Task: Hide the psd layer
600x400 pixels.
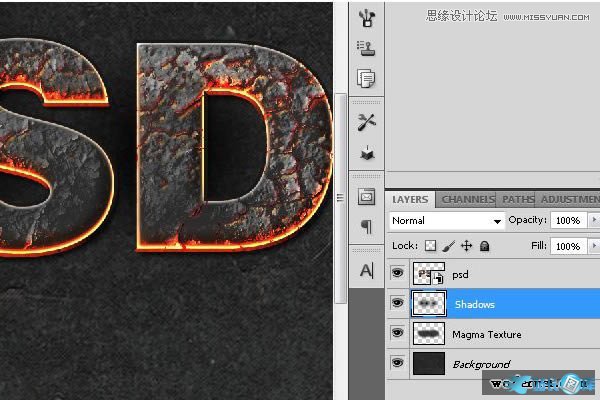Action: coord(398,274)
